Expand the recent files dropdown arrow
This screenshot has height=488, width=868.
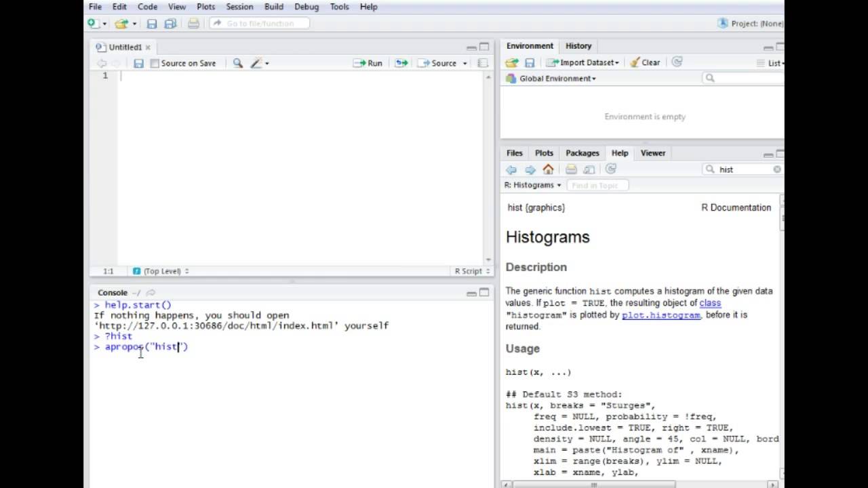pos(134,24)
